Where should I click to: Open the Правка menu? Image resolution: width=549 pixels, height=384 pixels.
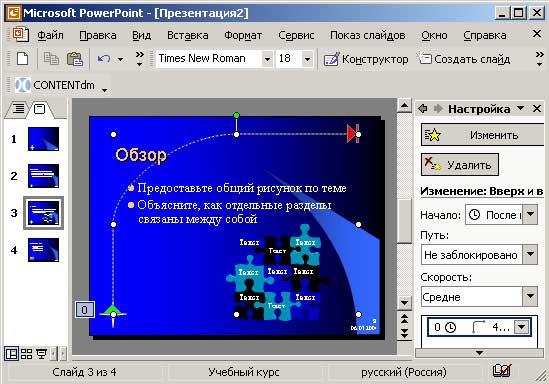coord(98,35)
